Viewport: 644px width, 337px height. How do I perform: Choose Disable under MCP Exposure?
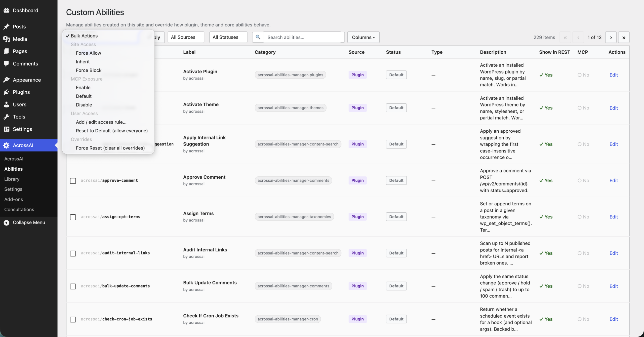pyautogui.click(x=108, y=105)
